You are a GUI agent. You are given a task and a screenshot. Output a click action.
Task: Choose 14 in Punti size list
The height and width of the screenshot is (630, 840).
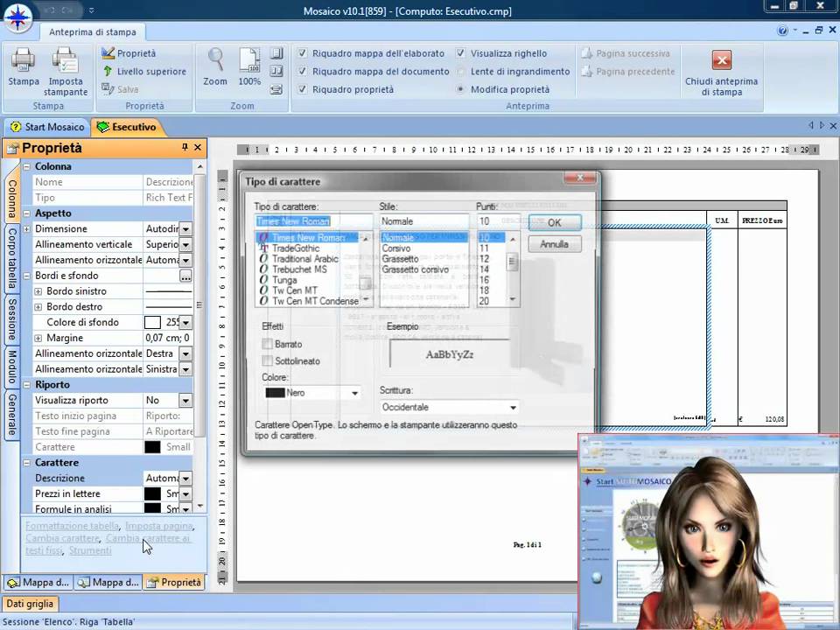[484, 269]
